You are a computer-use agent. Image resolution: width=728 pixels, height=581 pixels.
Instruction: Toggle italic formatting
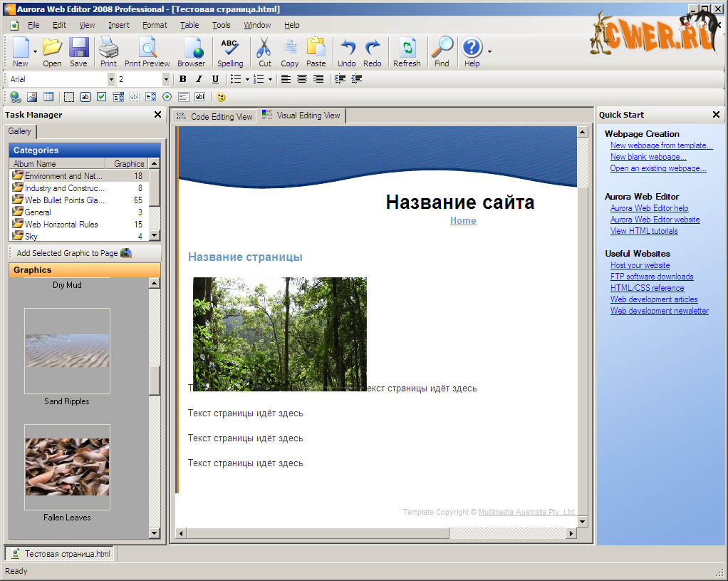199,79
